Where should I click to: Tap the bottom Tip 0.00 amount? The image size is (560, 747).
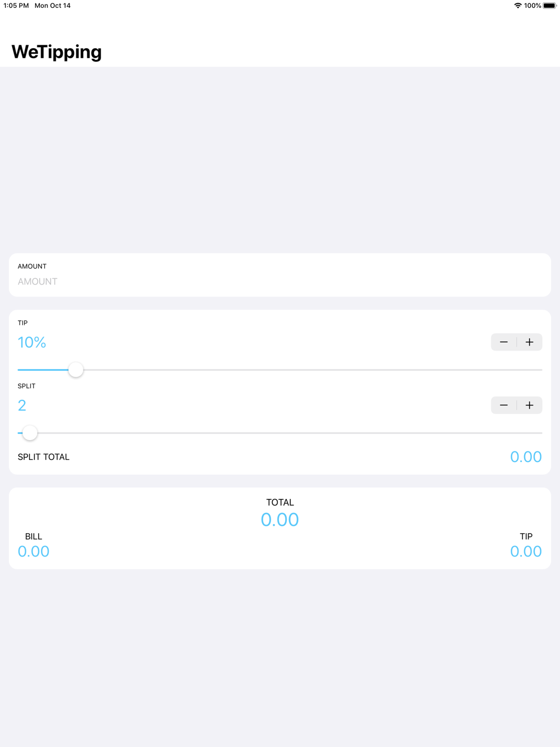coord(525,552)
